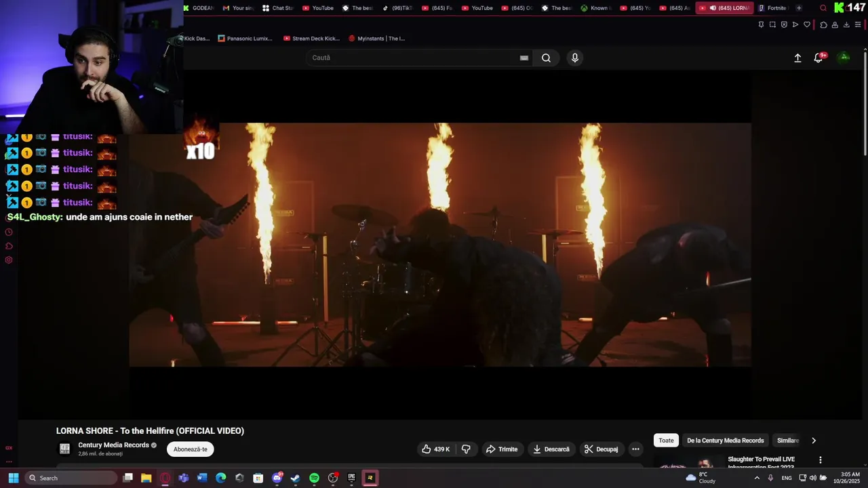The width and height of the screenshot is (868, 488).
Task: Start voice search with microphone icon
Action: coord(575,58)
